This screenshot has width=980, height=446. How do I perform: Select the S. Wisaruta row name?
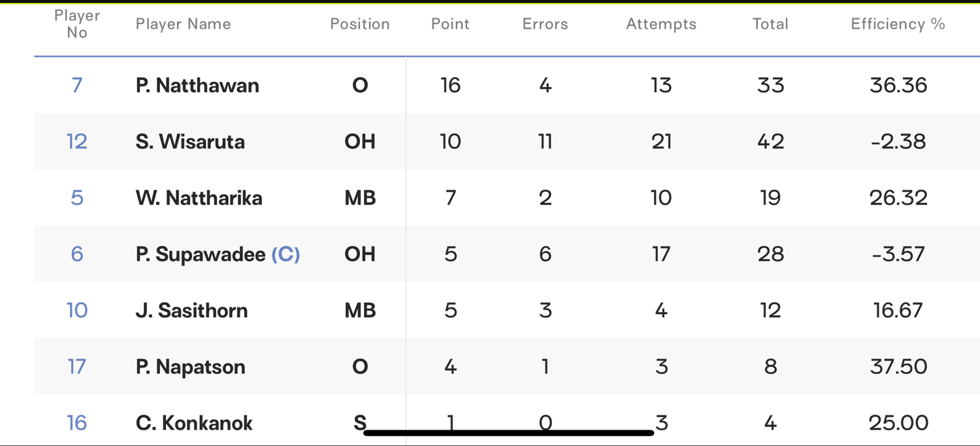tap(190, 141)
